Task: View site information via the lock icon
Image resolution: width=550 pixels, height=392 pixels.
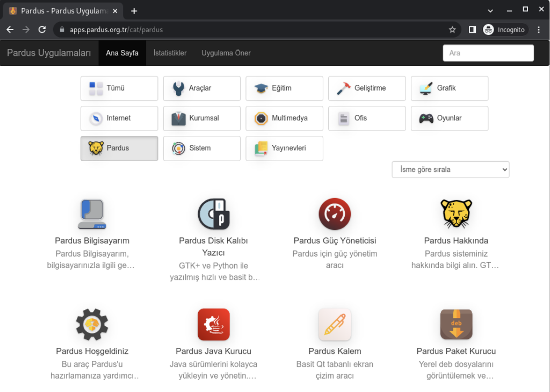Action: click(62, 30)
